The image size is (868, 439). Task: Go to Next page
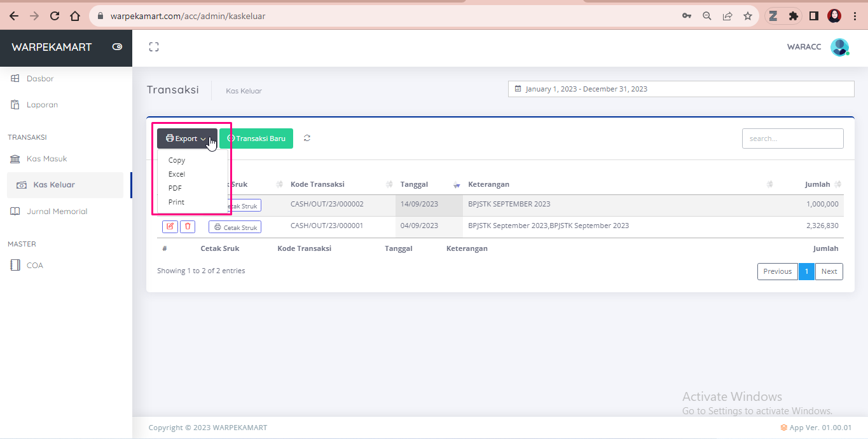[x=829, y=271]
